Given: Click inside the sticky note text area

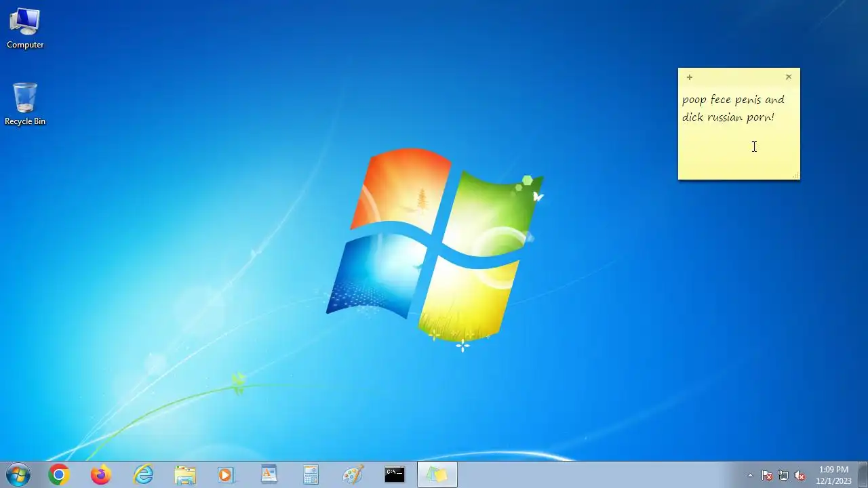Looking at the screenshot, I should coord(739,132).
